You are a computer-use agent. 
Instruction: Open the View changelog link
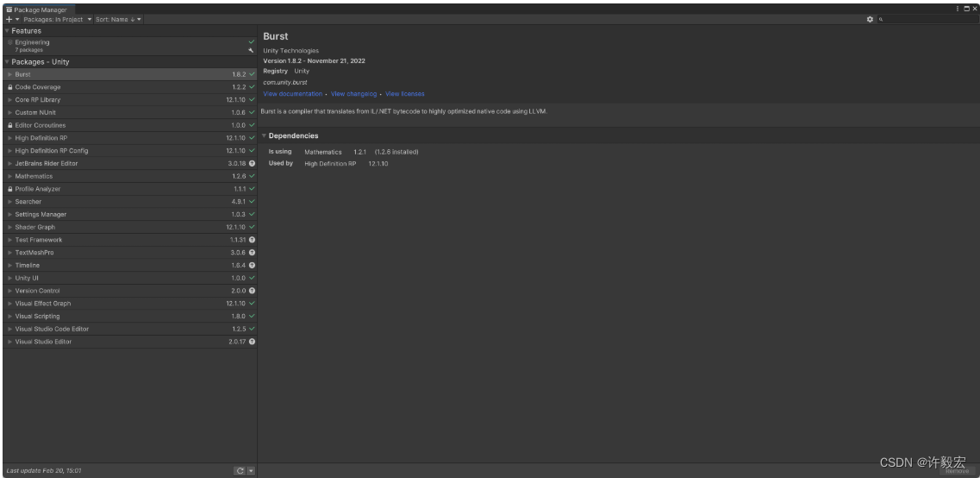point(353,94)
